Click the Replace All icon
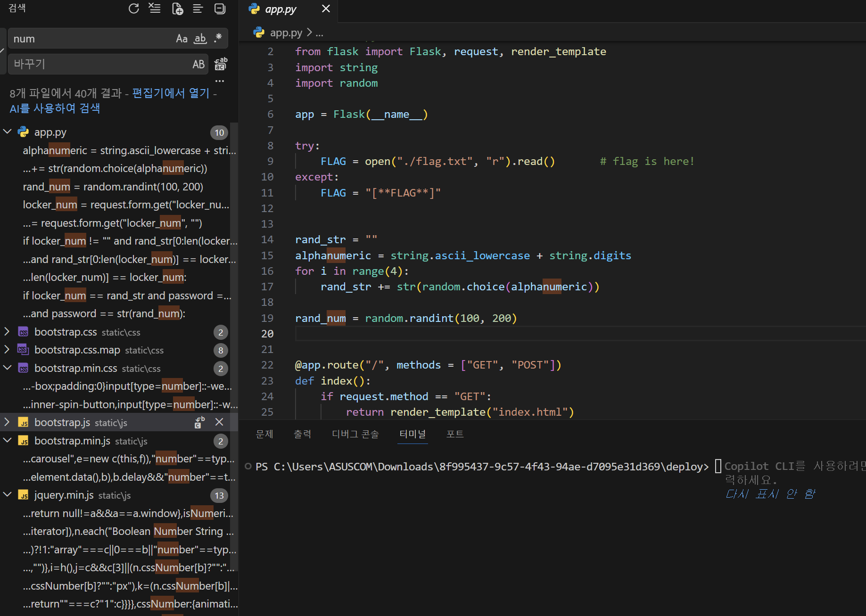The width and height of the screenshot is (866, 616). pyautogui.click(x=221, y=64)
